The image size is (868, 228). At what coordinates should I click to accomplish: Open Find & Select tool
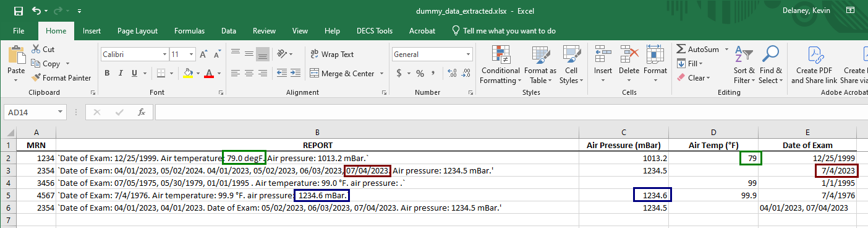tap(770, 65)
